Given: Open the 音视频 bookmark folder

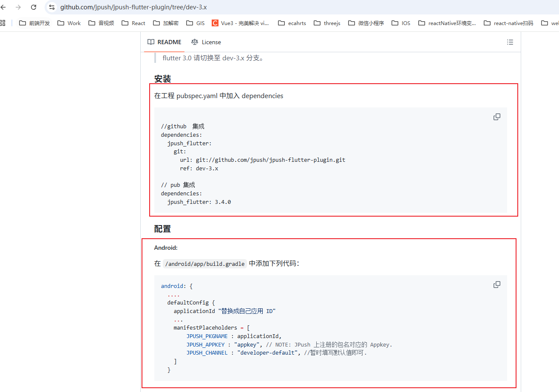Looking at the screenshot, I should [x=101, y=23].
